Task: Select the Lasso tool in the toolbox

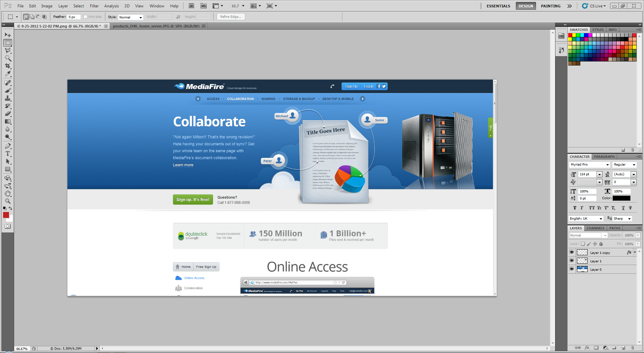Action: [x=8, y=50]
